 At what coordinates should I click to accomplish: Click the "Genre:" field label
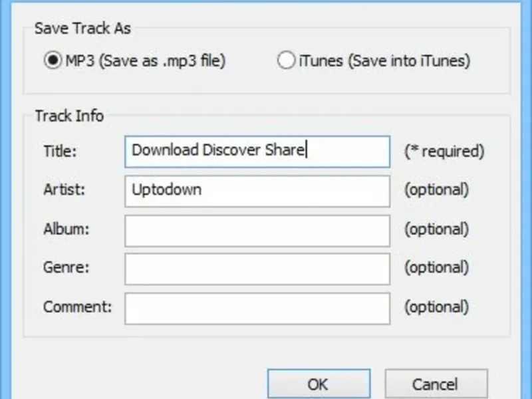[66, 267]
